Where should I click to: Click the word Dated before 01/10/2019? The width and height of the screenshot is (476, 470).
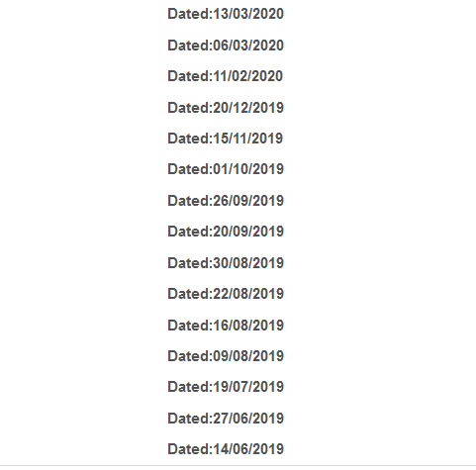188,169
